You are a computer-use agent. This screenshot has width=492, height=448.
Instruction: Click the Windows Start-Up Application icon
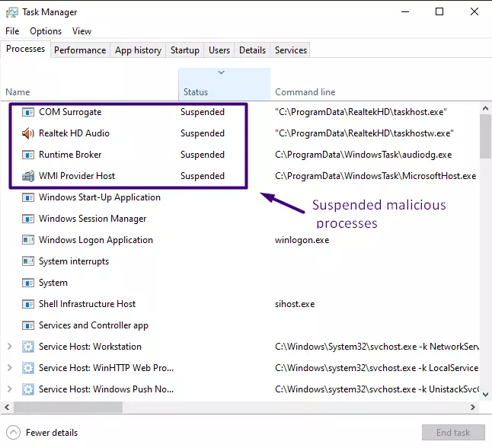click(x=28, y=197)
